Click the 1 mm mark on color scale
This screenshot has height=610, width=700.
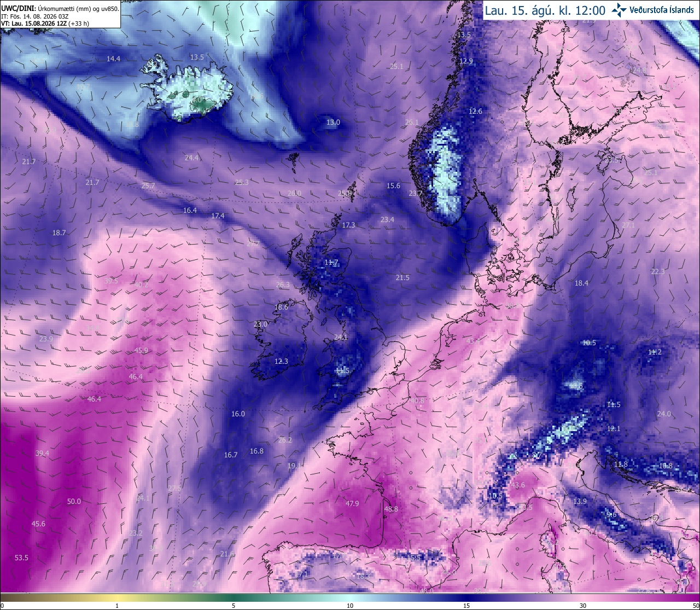pos(117,606)
